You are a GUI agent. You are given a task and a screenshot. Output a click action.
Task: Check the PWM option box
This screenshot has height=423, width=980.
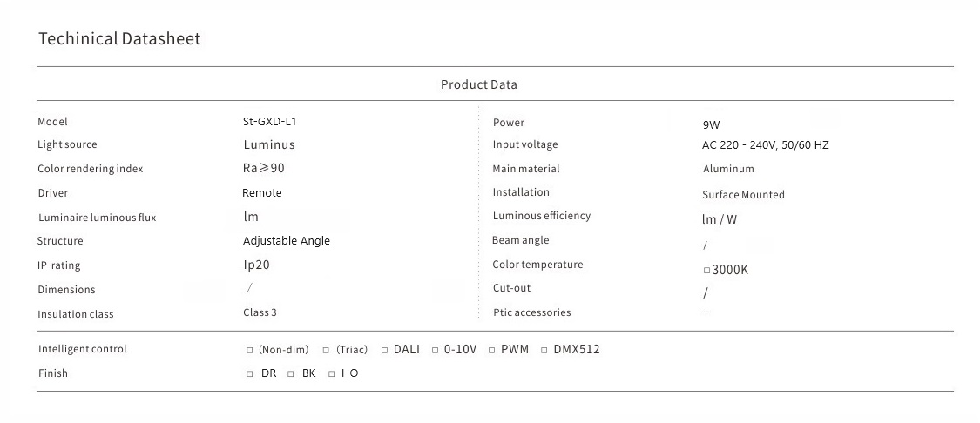coord(491,351)
